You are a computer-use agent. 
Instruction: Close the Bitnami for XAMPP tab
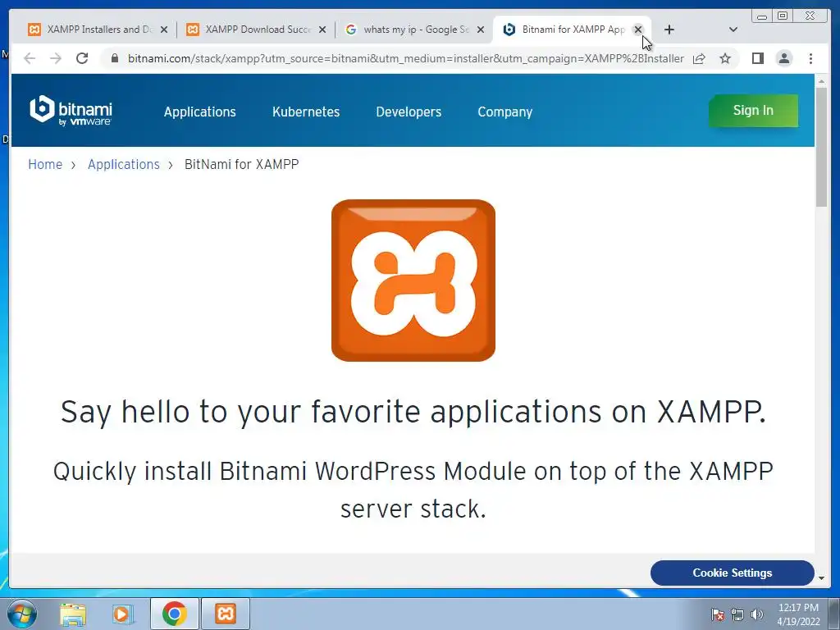(x=638, y=30)
